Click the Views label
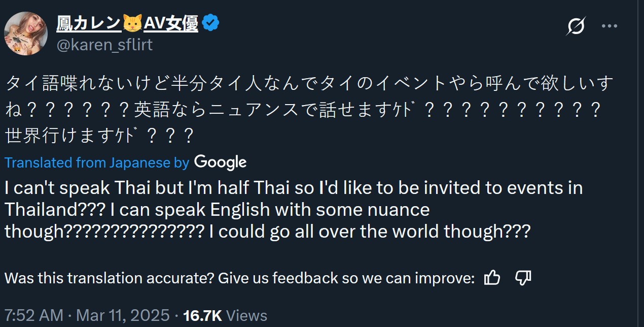The width and height of the screenshot is (644, 327). tap(247, 315)
